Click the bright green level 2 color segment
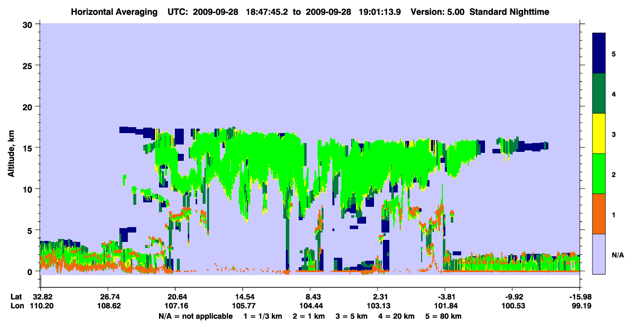Image resolution: width=644 pixels, height=330 pixels. (599, 174)
